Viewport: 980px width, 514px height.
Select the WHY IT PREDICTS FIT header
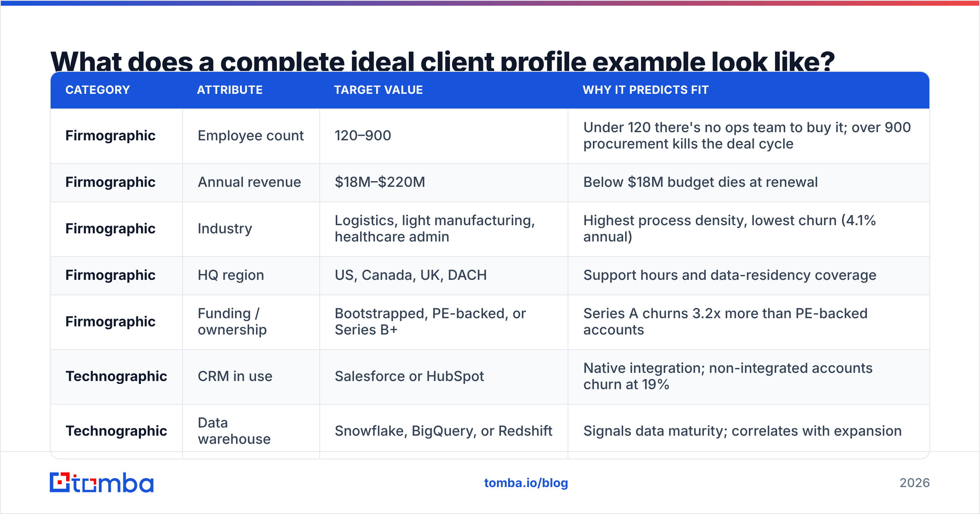click(x=646, y=90)
